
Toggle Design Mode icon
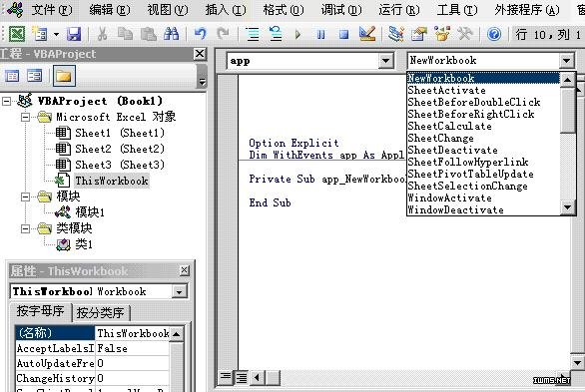[x=367, y=34]
